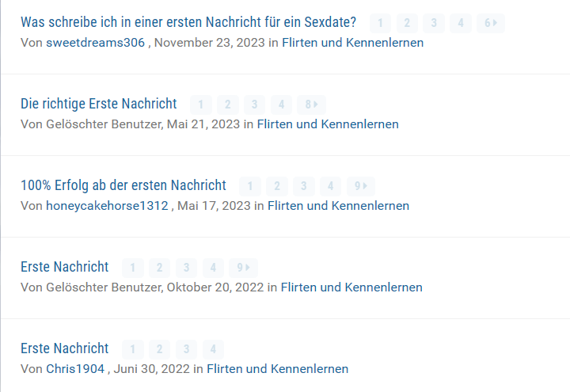The image size is (570, 392).
Task: Open Chris1904's profile
Action: coord(75,369)
